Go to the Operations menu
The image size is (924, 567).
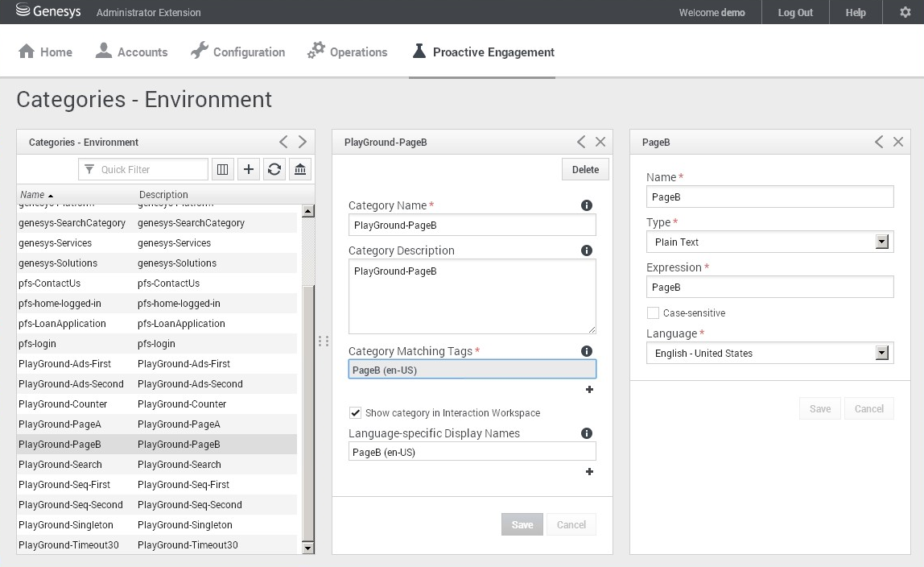click(x=347, y=52)
